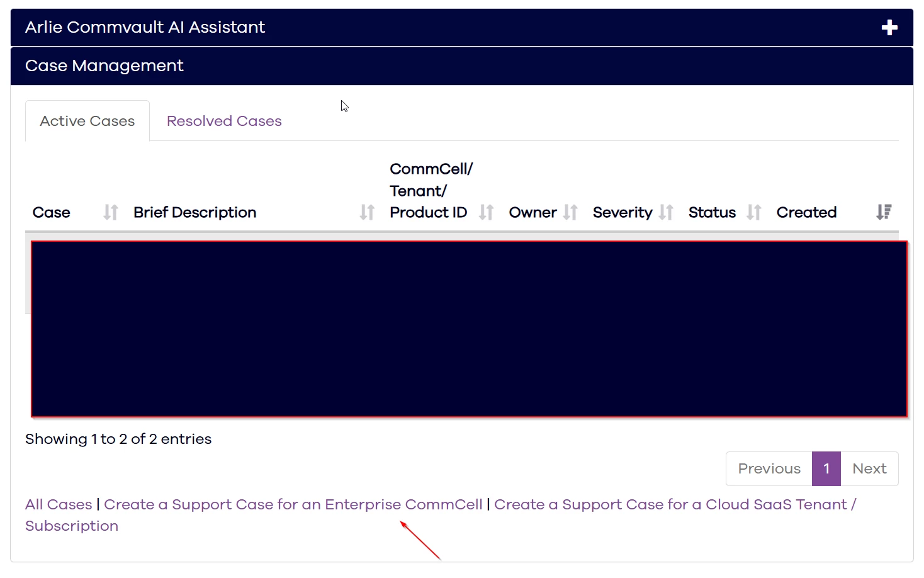Switch to the Resolved Cases tab
The image size is (924, 578).
(224, 121)
